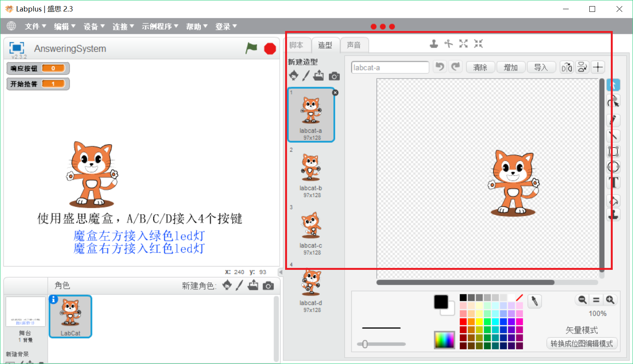Select the Text tool in the paint editor
The height and width of the screenshot is (364, 633).
(x=614, y=182)
